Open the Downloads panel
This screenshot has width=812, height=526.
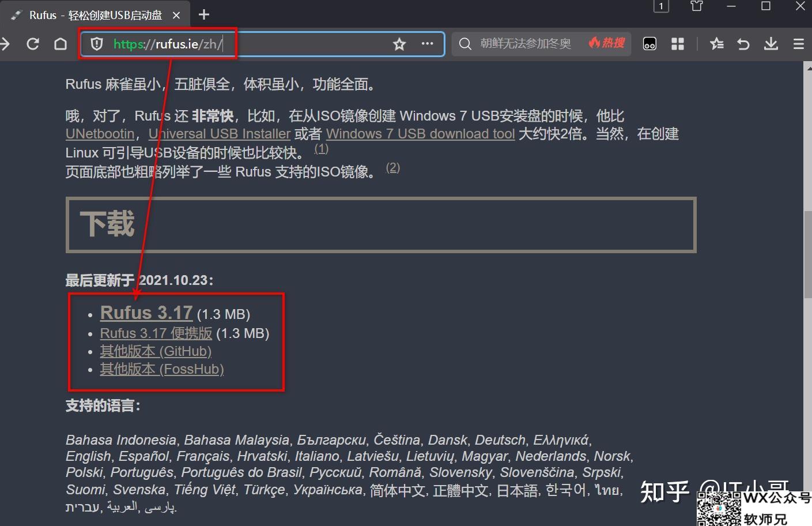pos(771,43)
